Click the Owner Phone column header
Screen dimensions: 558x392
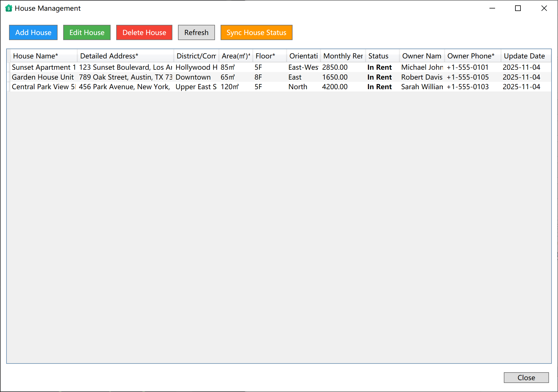pos(470,56)
